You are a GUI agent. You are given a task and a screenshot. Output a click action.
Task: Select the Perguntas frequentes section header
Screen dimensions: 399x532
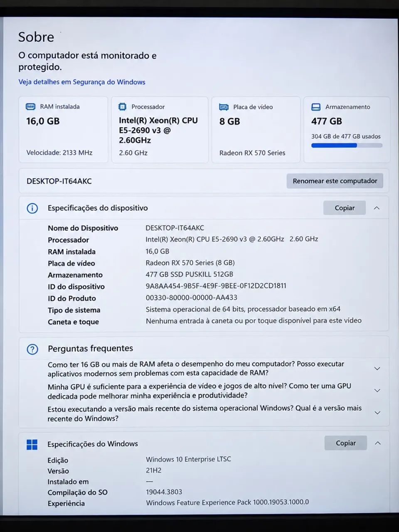(90, 349)
